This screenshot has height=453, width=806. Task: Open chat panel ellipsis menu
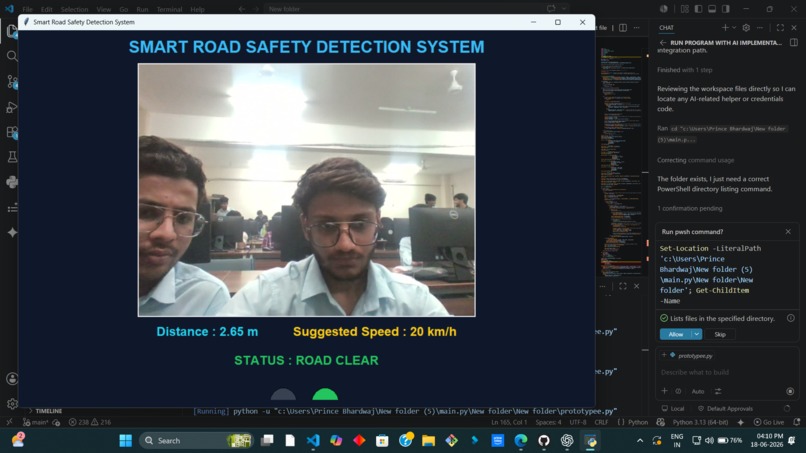click(760, 27)
